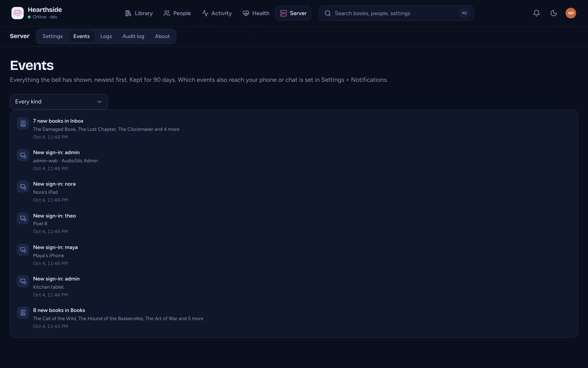Open the Activity section
Viewport: 588px width, 368px height.
pos(217,13)
